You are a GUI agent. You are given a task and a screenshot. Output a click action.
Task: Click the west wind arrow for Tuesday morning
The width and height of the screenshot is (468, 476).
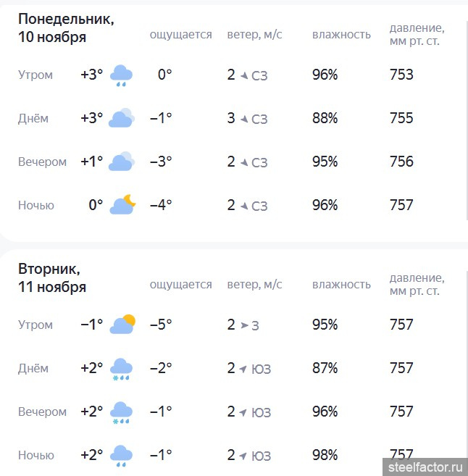pyautogui.click(x=244, y=325)
